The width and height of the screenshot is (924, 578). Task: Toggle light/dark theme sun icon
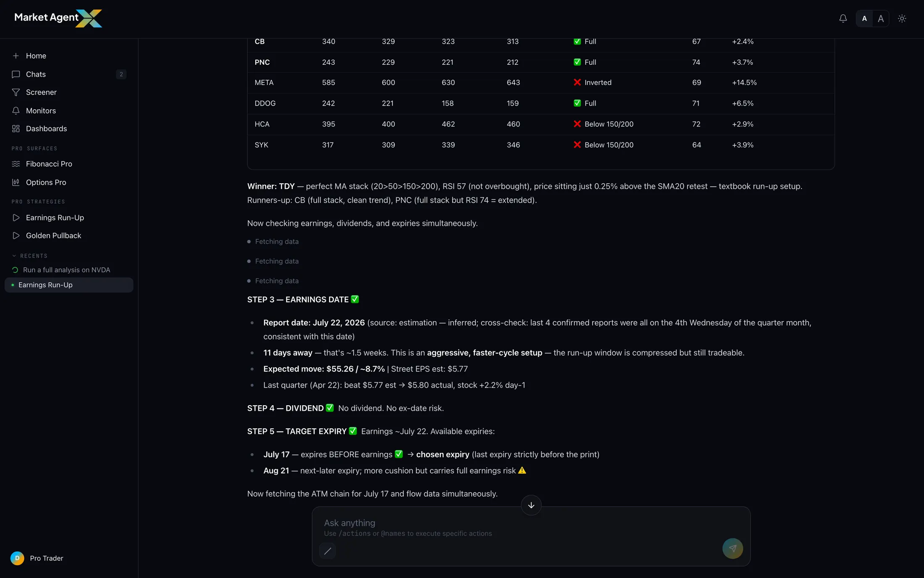pos(902,18)
